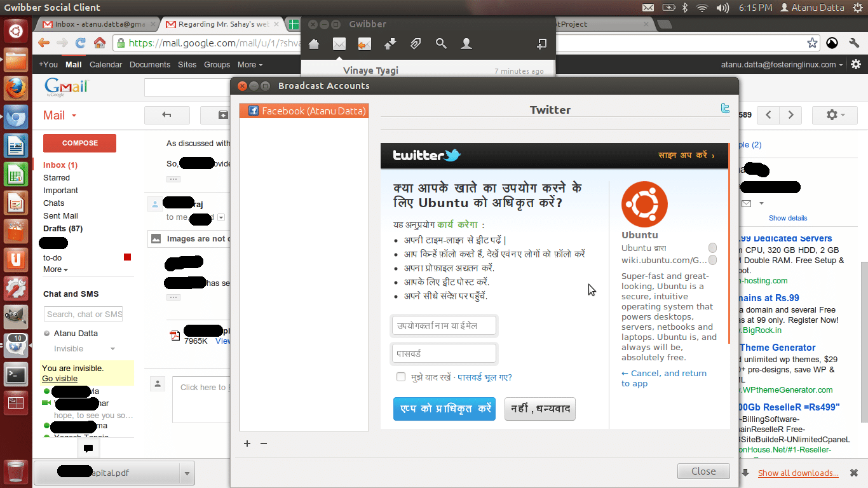Click the 'Search, chat or SMS' field

[84, 314]
